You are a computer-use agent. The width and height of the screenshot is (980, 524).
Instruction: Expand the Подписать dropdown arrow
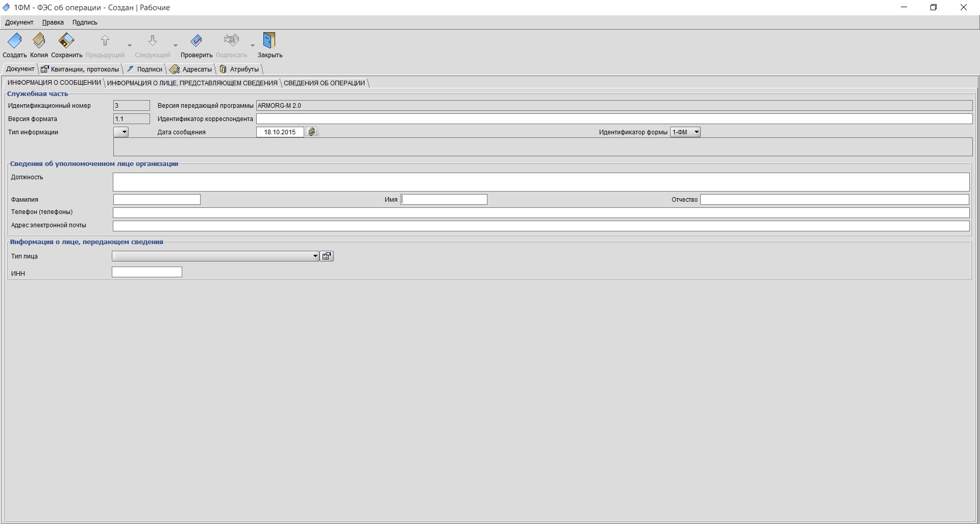pos(252,45)
